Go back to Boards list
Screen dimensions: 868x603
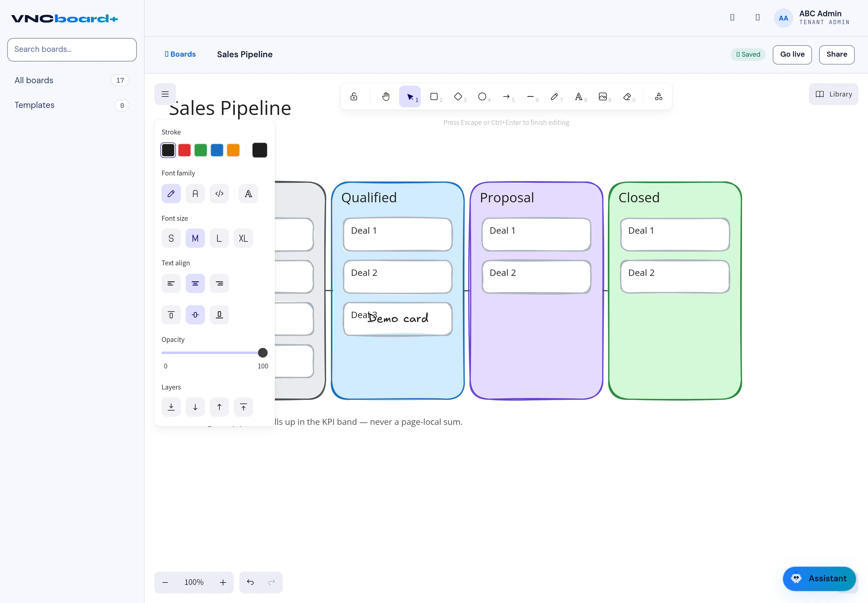(x=180, y=54)
